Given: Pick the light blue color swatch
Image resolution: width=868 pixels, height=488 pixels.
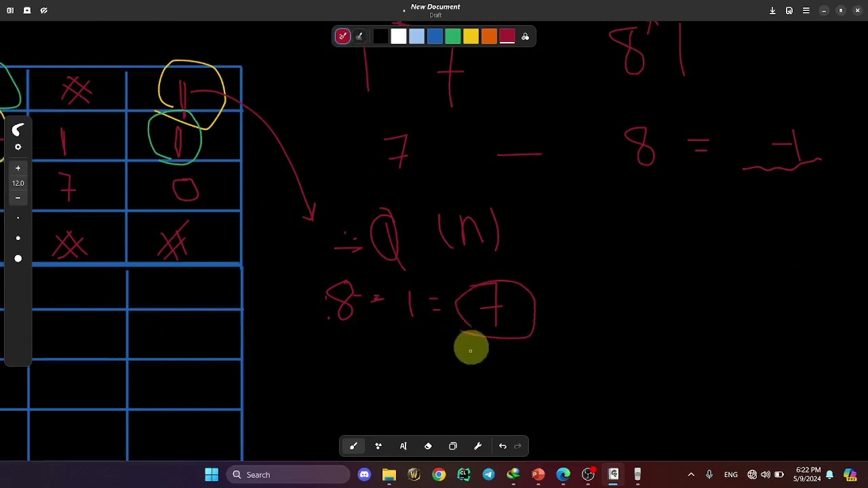Looking at the screenshot, I should point(416,37).
